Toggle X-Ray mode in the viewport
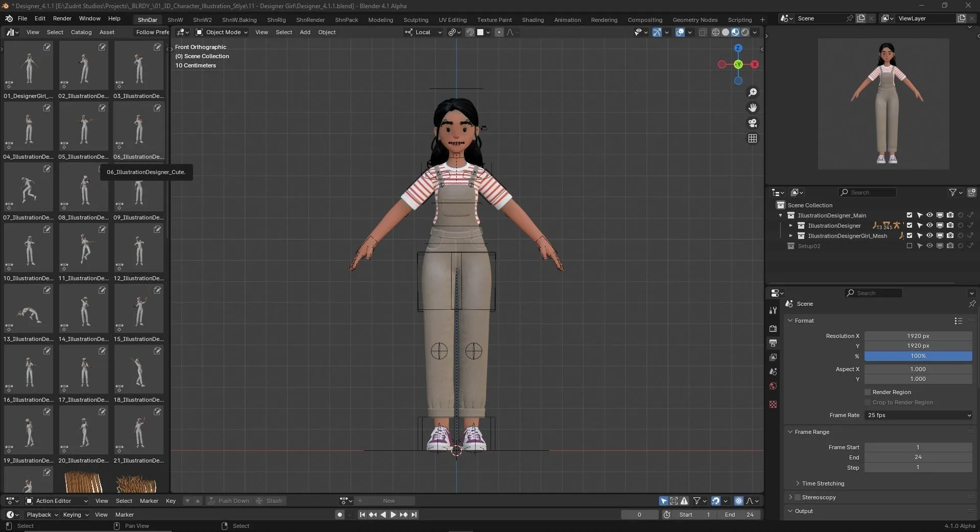980x532 pixels. pyautogui.click(x=704, y=32)
